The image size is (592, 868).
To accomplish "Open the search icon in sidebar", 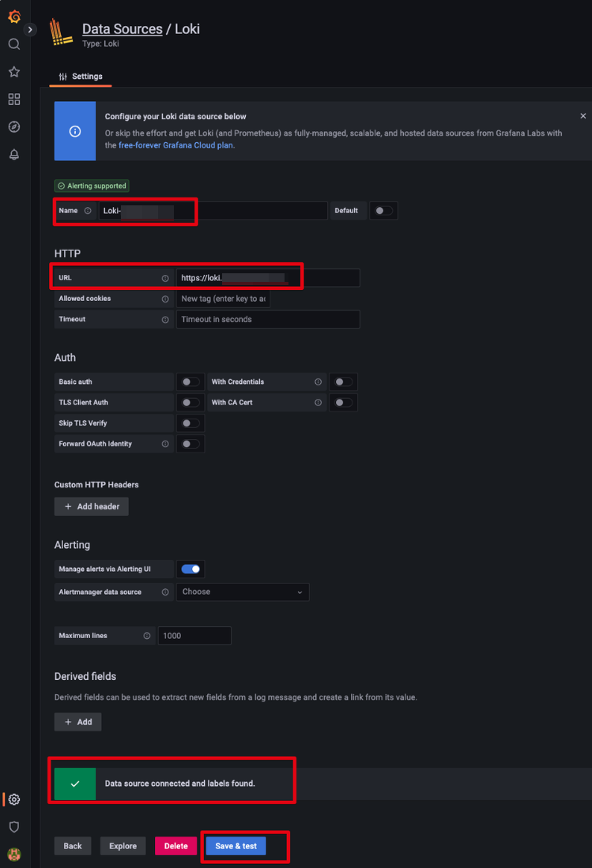I will tap(14, 44).
